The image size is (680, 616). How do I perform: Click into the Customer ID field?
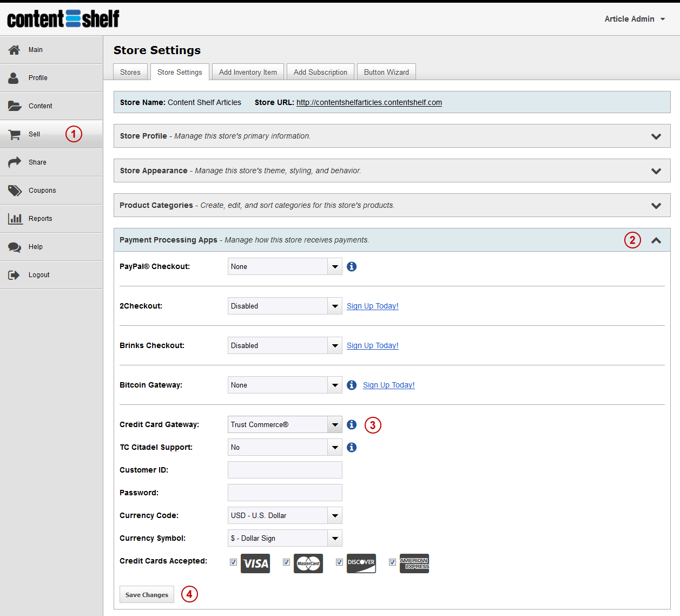coord(285,470)
